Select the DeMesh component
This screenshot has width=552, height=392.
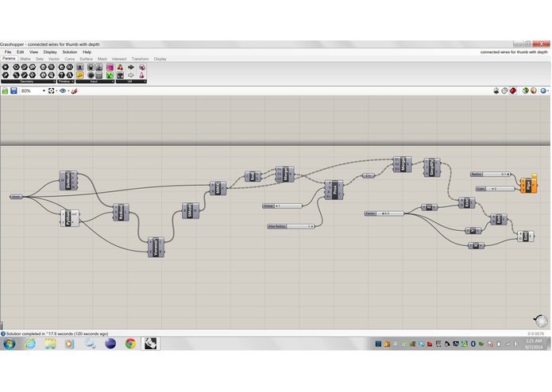[x=68, y=181]
